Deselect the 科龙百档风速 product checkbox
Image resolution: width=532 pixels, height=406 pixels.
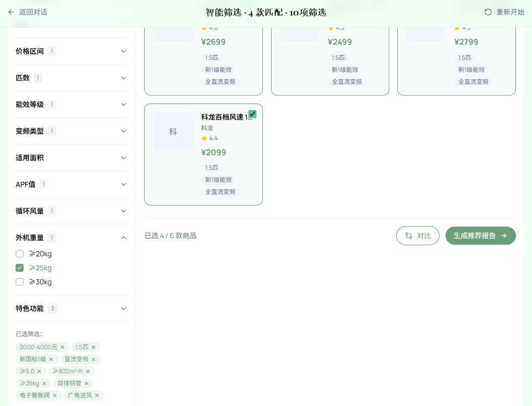click(x=252, y=114)
